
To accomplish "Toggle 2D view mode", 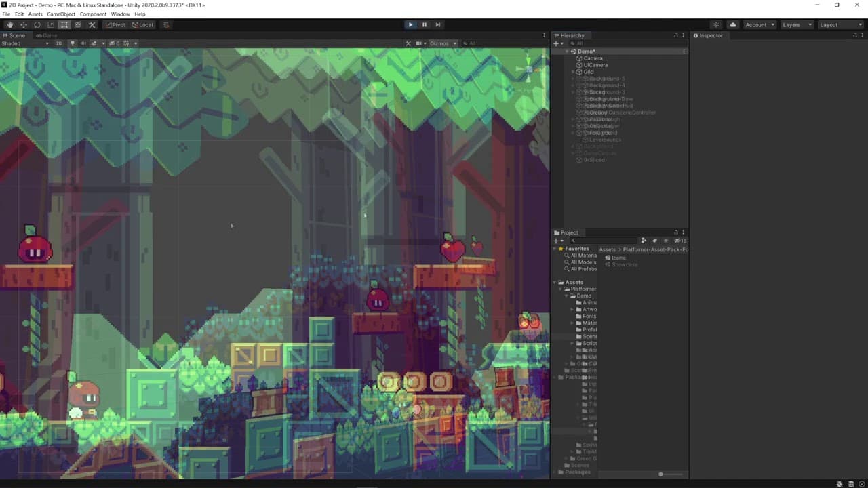I will point(58,43).
